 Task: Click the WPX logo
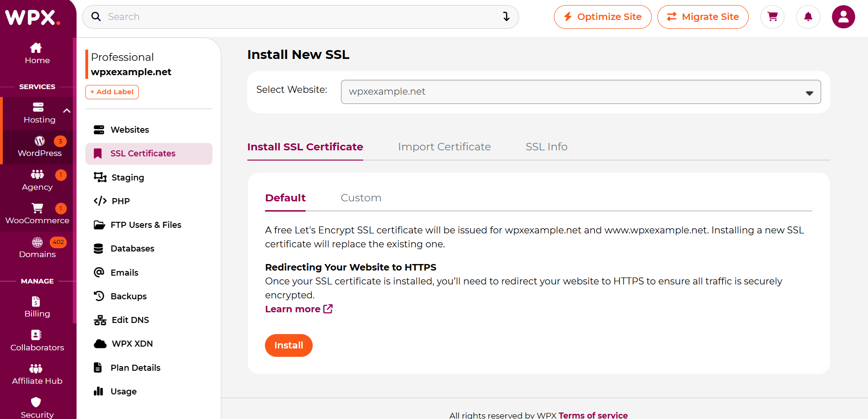point(32,18)
